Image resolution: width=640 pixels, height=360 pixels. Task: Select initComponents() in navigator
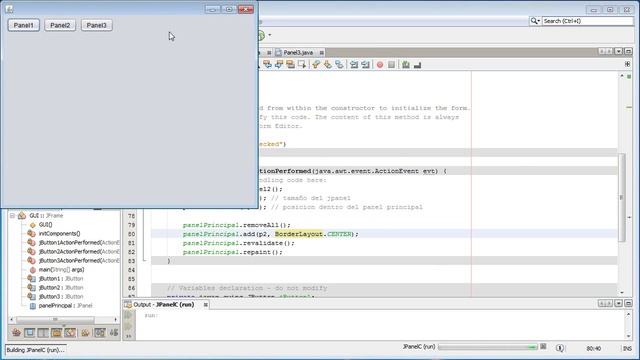point(59,233)
